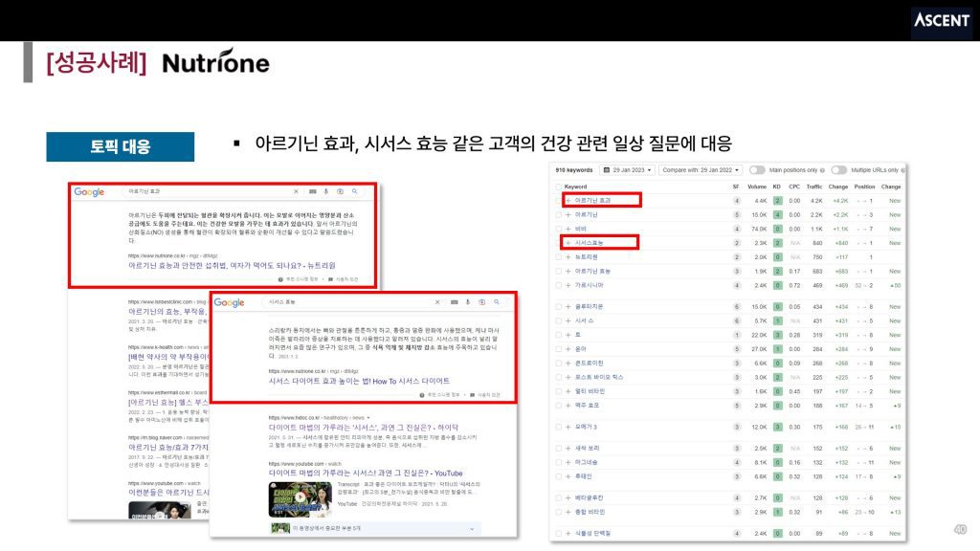Viewport: 980px width, 551px height.
Task: Expand the 아르기닌 효과 keyword row plus
Action: point(568,201)
